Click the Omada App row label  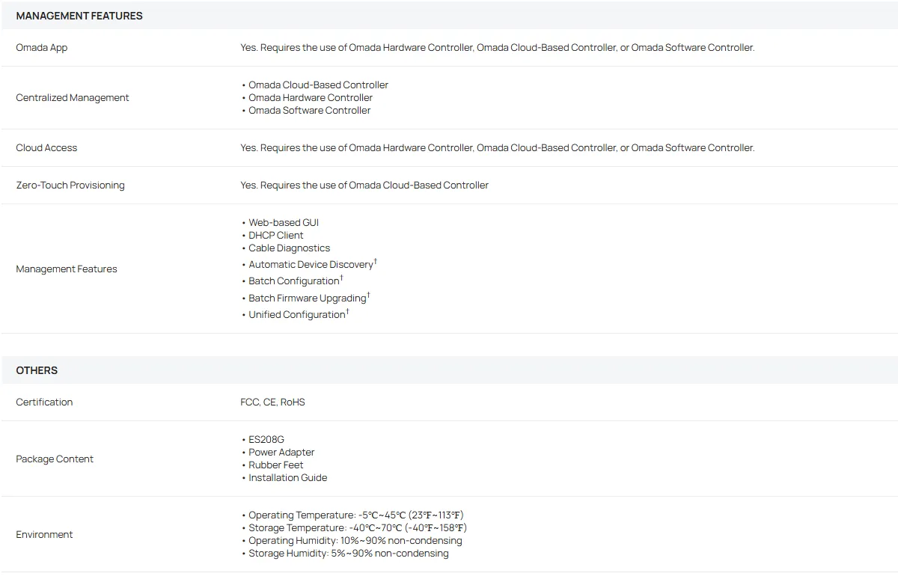pyautogui.click(x=42, y=47)
